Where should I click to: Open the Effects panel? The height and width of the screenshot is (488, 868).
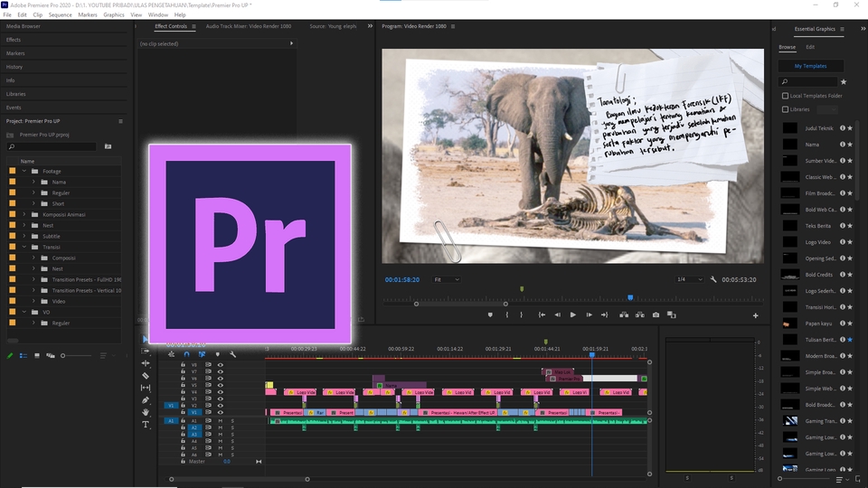14,40
